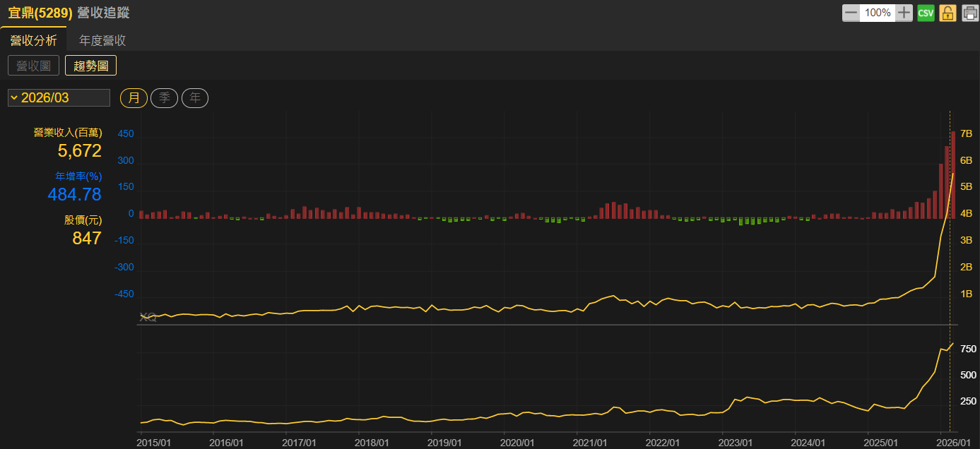Show the 營收圖 chart view
The width and height of the screenshot is (980, 449).
click(x=33, y=66)
